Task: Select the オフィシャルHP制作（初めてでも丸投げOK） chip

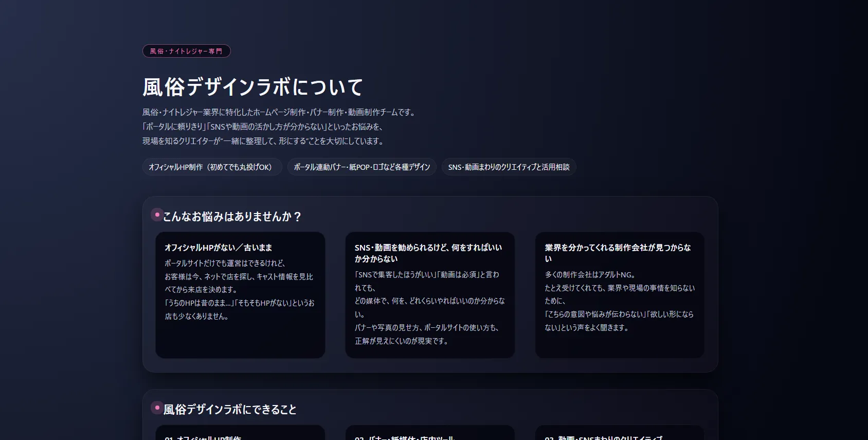Action: click(x=212, y=167)
